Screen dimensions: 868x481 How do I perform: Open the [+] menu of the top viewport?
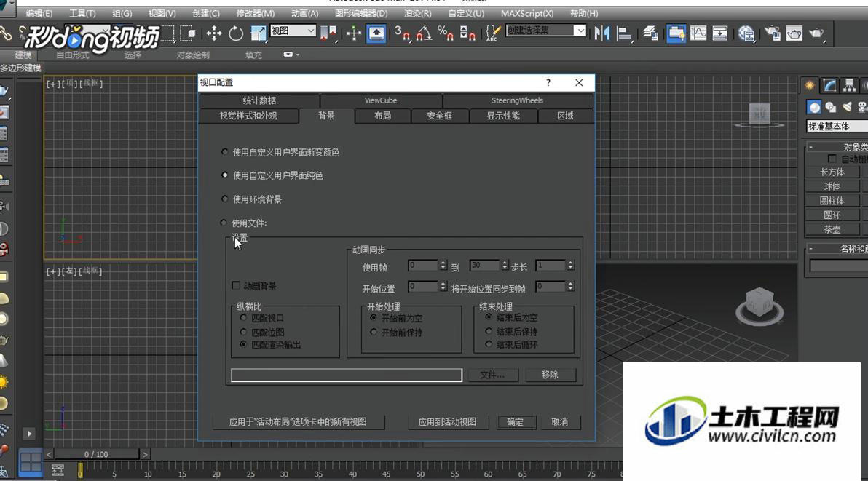pyautogui.click(x=52, y=84)
